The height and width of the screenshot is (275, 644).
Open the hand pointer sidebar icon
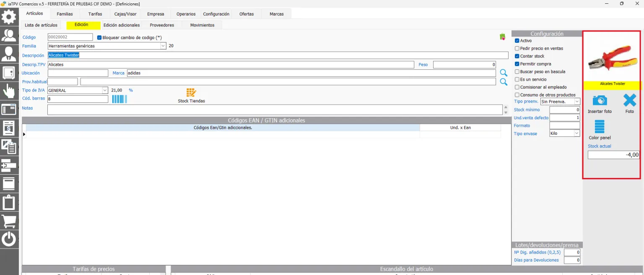click(x=9, y=91)
